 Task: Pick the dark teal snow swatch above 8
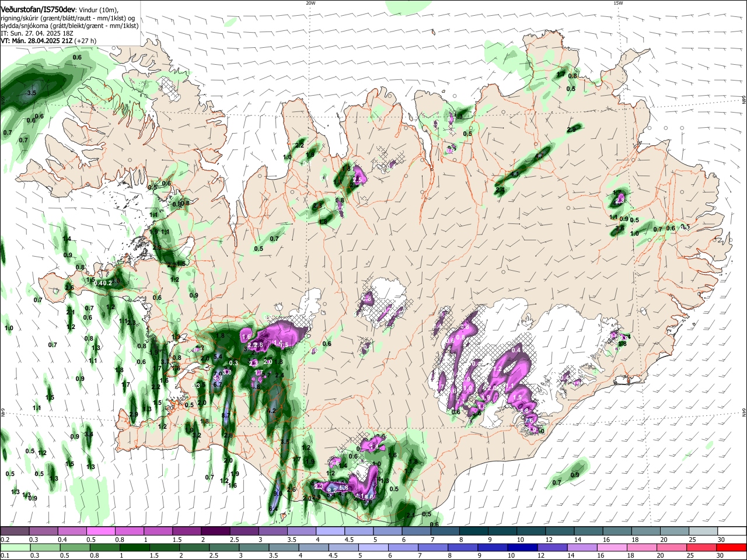click(473, 531)
